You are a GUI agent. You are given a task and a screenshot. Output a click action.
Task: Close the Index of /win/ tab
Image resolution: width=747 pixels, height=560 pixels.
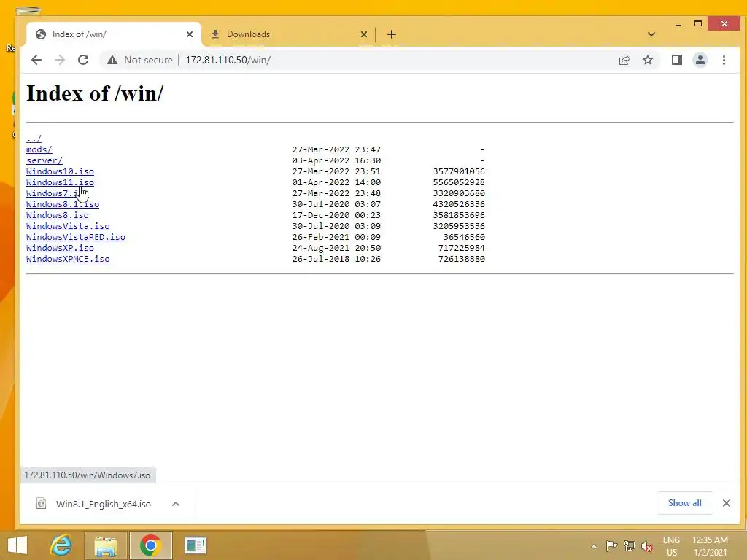[x=190, y=34]
